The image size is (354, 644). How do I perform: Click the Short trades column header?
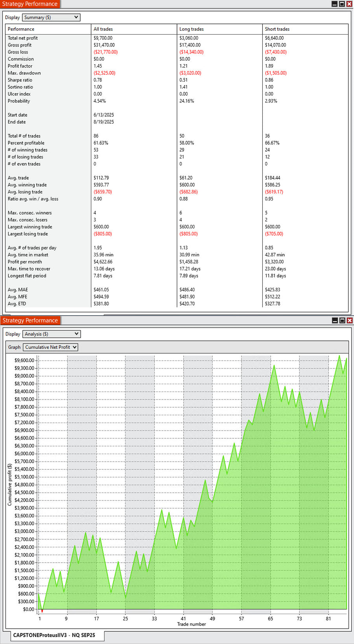[277, 29]
